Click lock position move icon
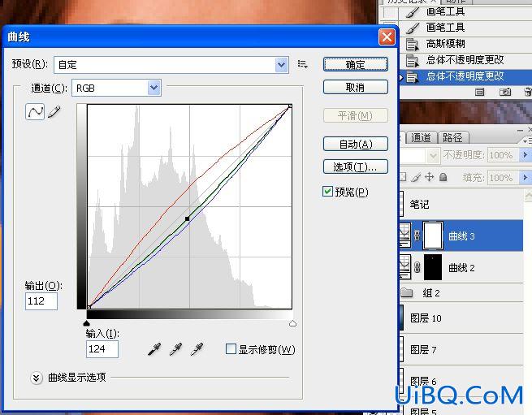 point(429,177)
